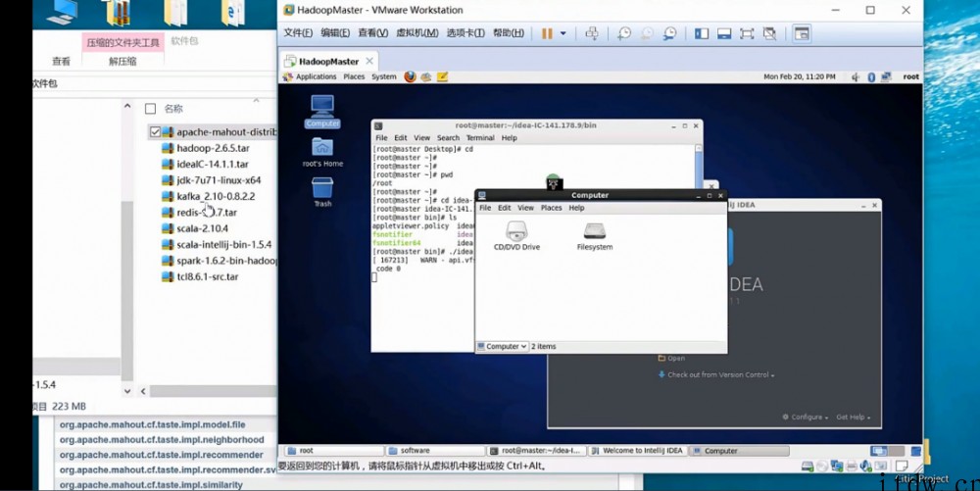Click the mail launcher icon in GNOME panel
The image size is (980, 491).
click(x=426, y=76)
